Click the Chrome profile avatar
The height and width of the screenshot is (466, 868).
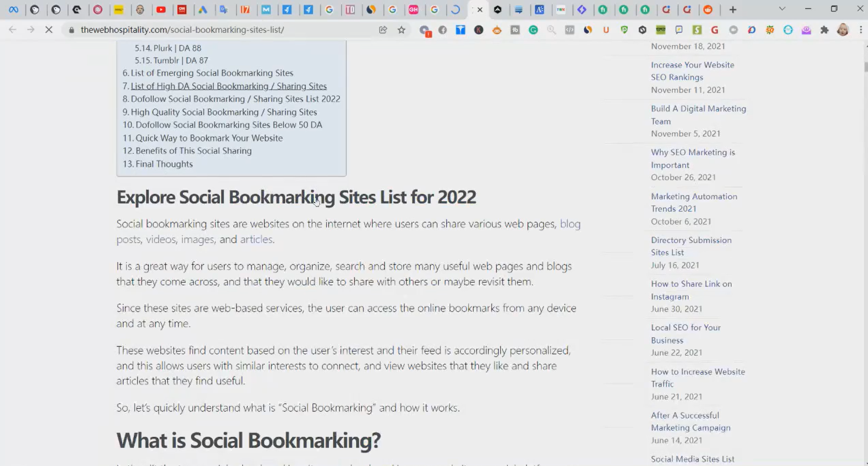[843, 30]
